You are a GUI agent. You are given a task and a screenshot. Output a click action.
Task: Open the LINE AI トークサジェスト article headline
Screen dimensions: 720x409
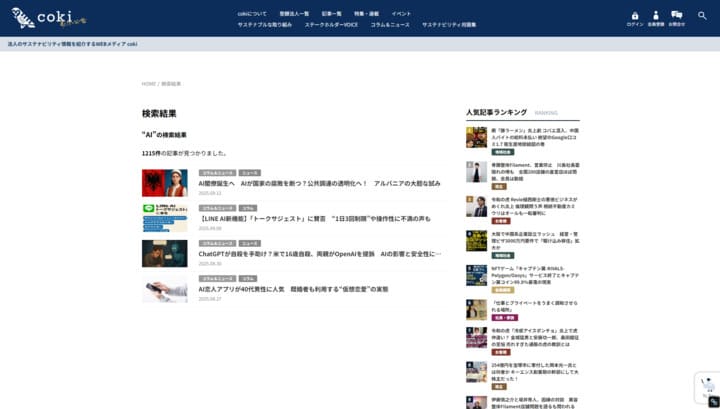click(x=315, y=217)
